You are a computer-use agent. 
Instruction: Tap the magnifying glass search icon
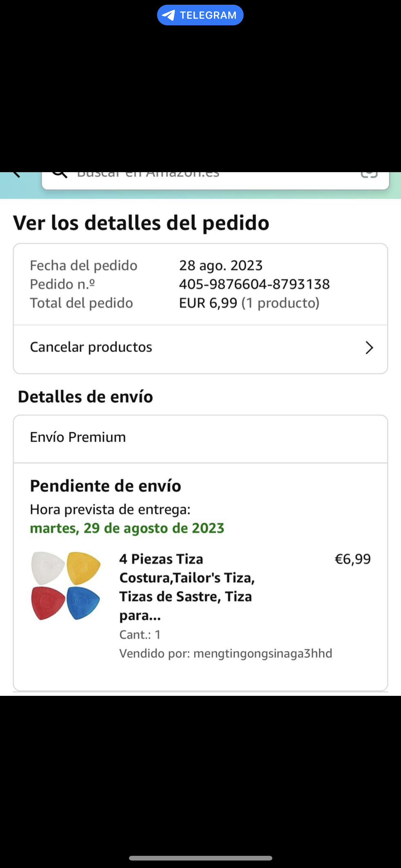click(x=60, y=175)
